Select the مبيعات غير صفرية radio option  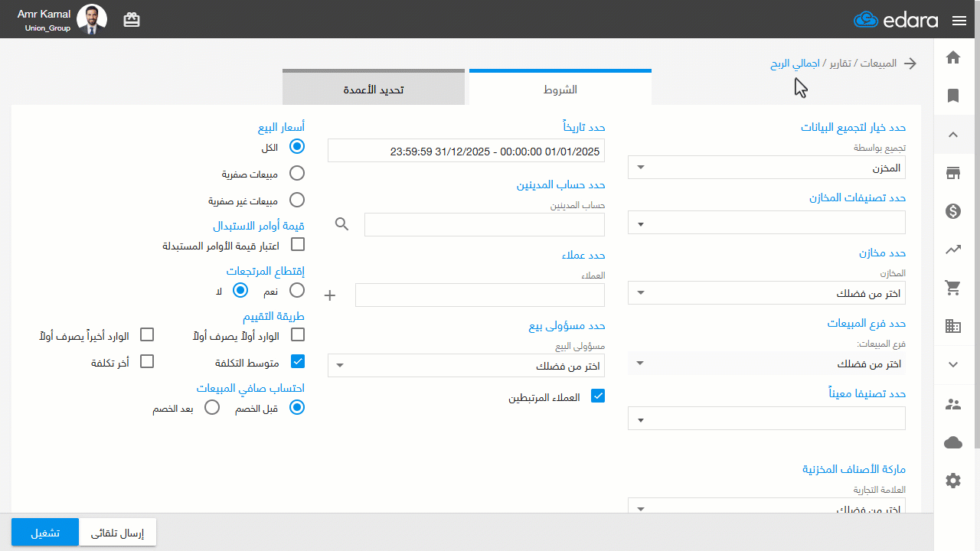coord(297,200)
